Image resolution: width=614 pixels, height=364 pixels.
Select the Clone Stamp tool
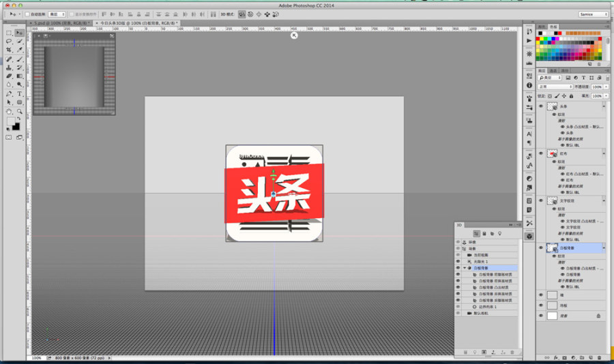[x=9, y=67]
